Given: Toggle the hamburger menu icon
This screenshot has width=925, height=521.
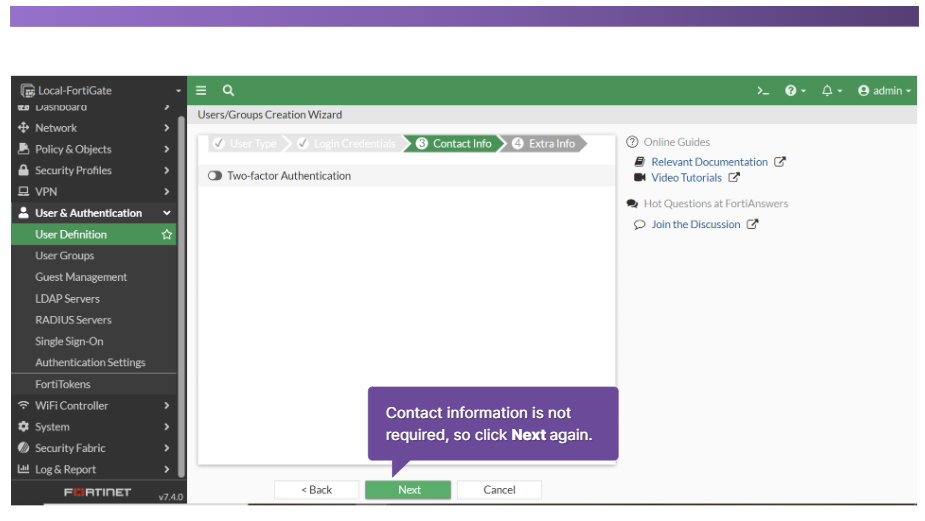Looking at the screenshot, I should [201, 90].
